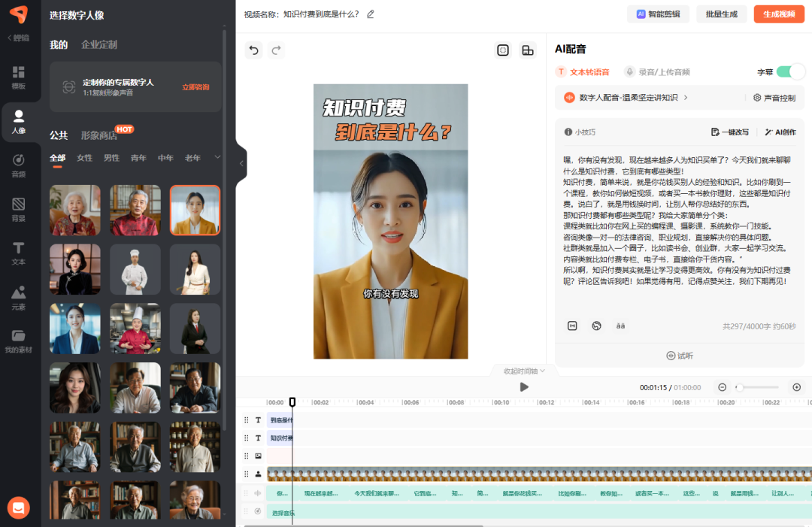Click the insert pause icon below script
The width and height of the screenshot is (812, 527).
pos(571,325)
